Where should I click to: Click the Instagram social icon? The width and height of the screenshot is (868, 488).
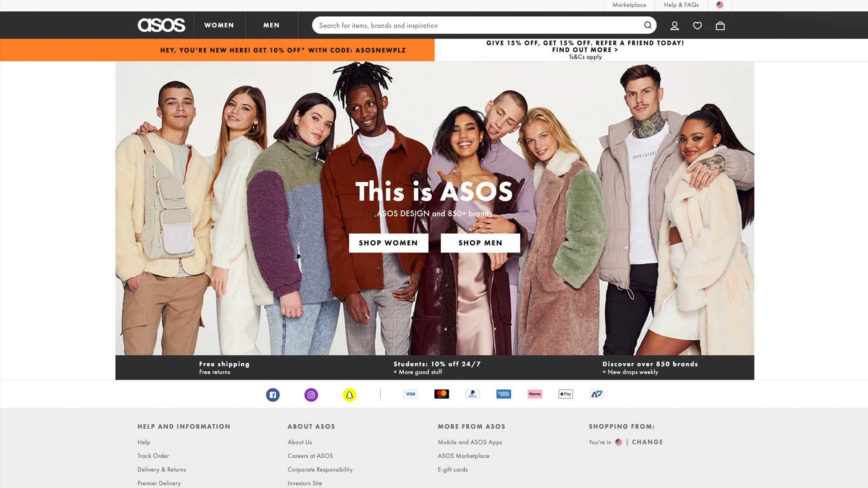click(x=311, y=394)
